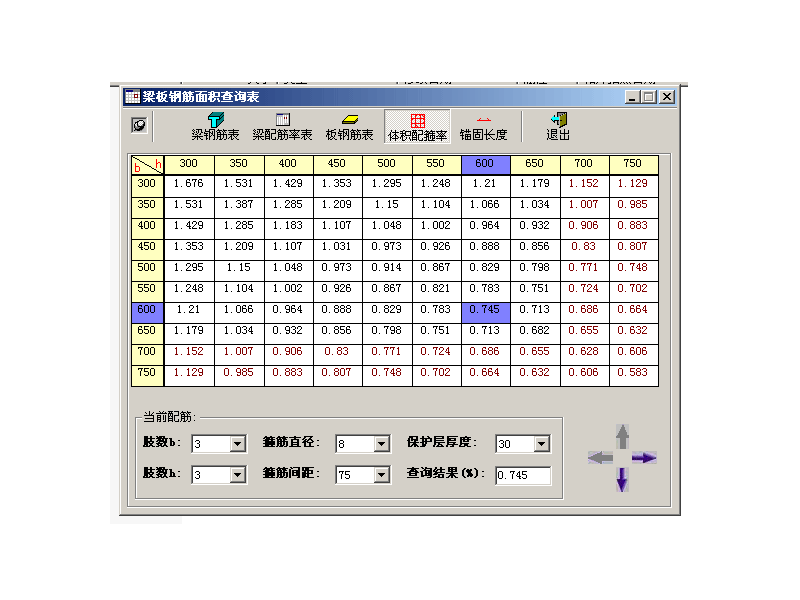Select row header 750
The height and width of the screenshot is (600, 800).
tap(147, 374)
